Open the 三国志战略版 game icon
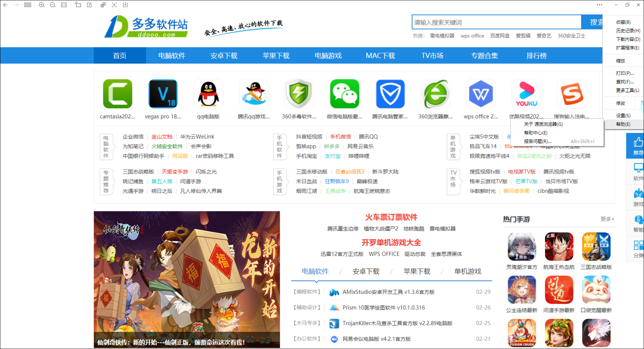Screen dimensions: 644x349 [x=596, y=247]
